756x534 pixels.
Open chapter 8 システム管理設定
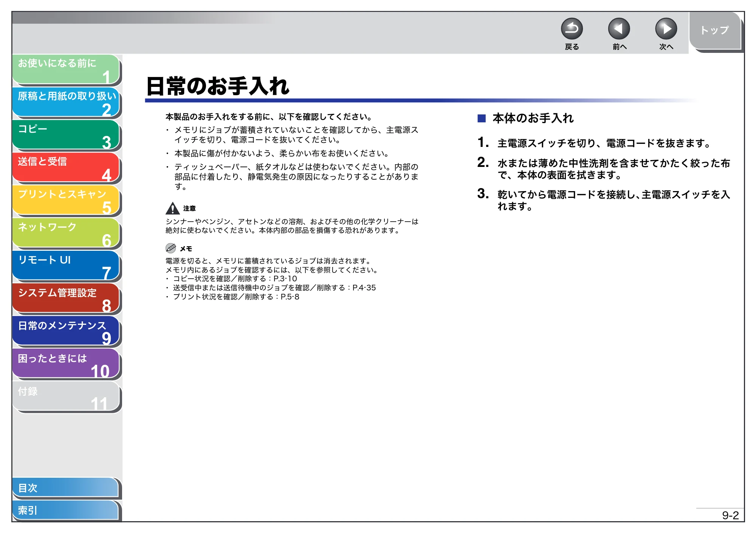click(66, 299)
